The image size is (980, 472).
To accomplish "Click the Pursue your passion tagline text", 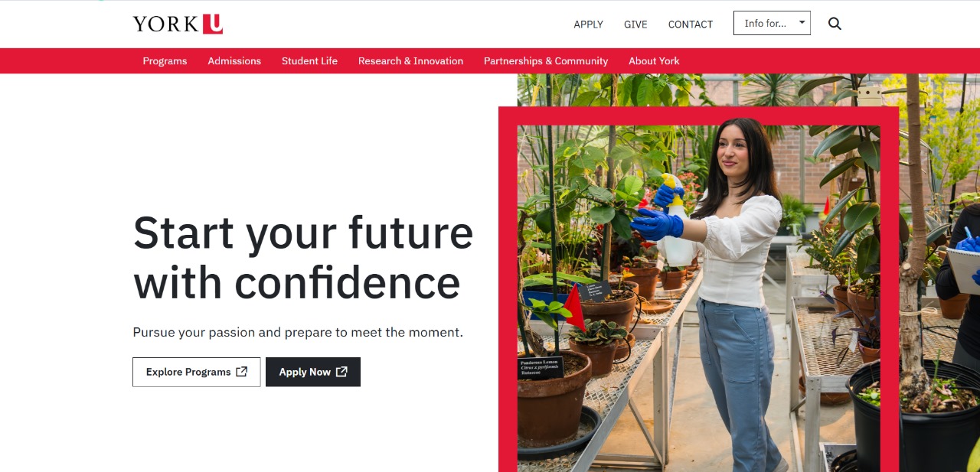I will (298, 333).
